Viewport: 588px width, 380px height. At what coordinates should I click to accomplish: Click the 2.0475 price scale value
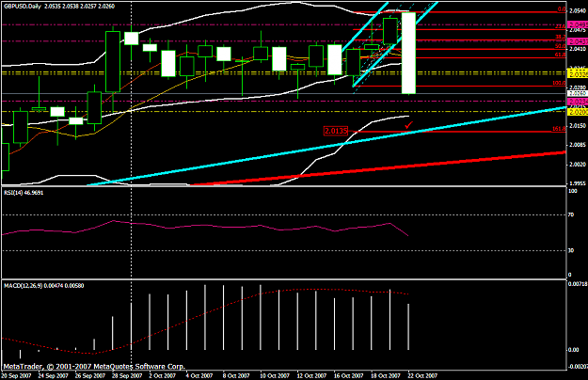[x=578, y=30]
